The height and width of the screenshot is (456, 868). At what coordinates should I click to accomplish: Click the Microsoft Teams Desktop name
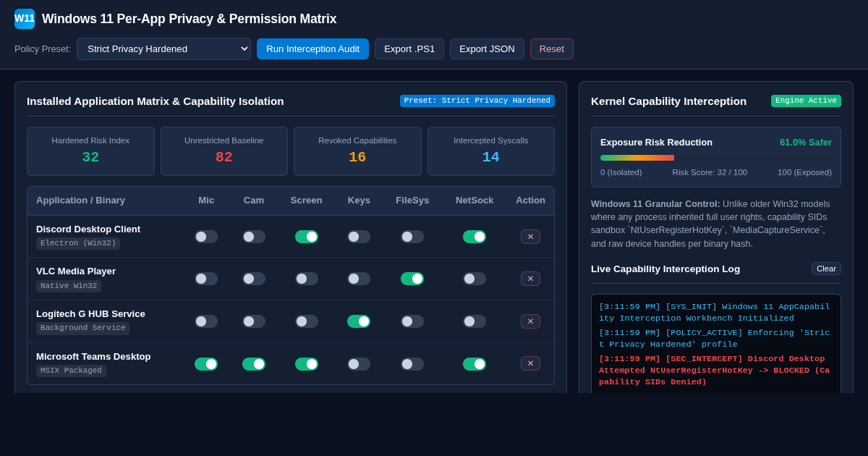point(93,357)
